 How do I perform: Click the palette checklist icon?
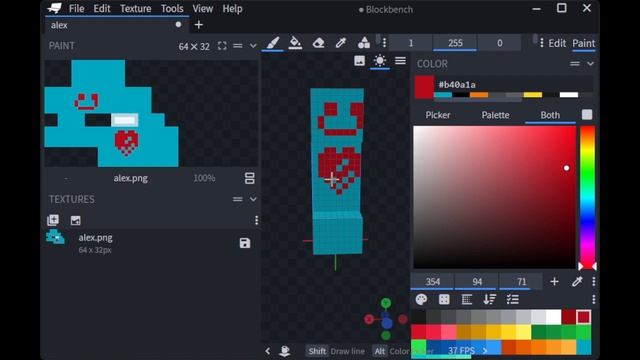[513, 299]
